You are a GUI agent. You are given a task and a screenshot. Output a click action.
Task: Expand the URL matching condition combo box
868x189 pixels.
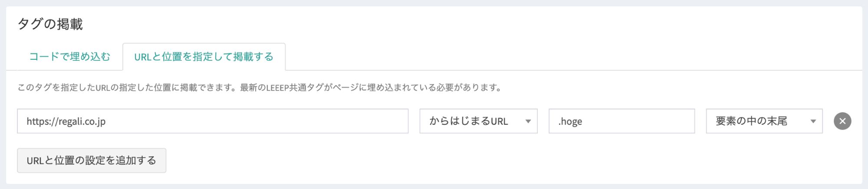pos(478,121)
